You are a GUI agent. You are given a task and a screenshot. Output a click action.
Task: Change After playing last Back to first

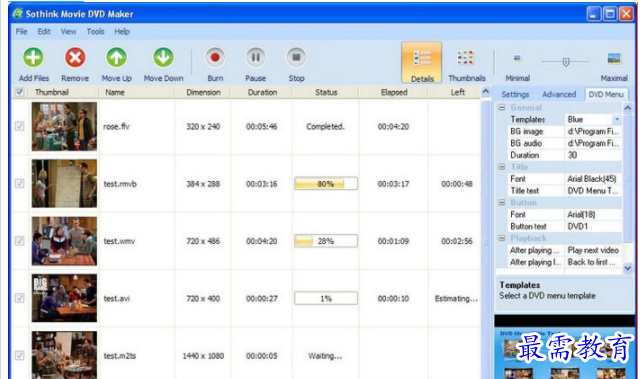[593, 262]
